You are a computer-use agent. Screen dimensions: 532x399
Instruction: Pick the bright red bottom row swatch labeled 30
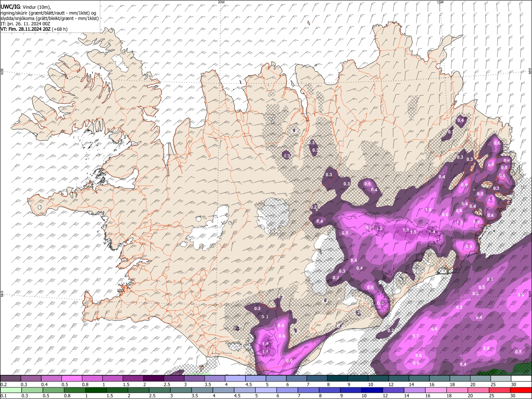tap(521, 390)
